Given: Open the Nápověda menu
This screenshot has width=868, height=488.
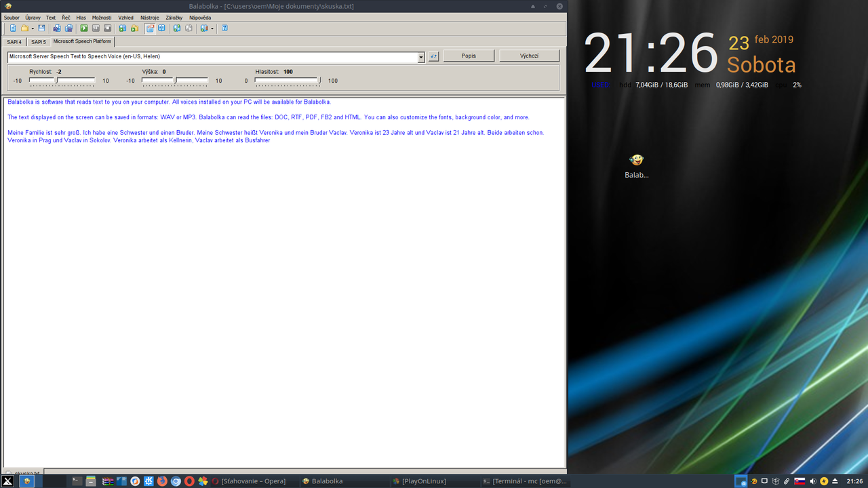Looking at the screenshot, I should (x=200, y=18).
